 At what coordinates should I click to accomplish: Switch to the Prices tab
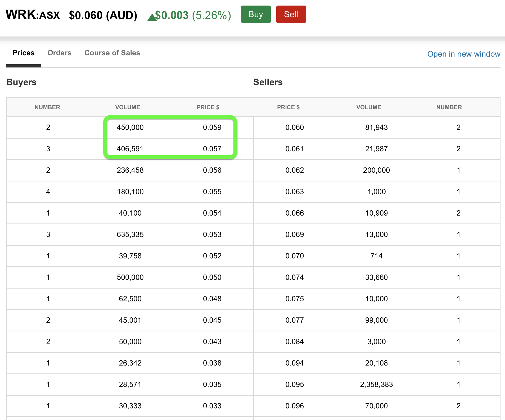[24, 53]
